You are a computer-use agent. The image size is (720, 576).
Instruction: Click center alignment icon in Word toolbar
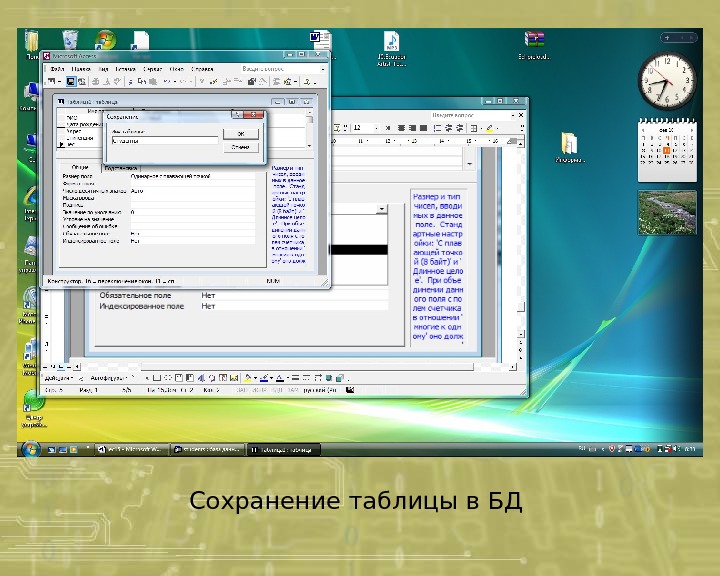pos(401,128)
